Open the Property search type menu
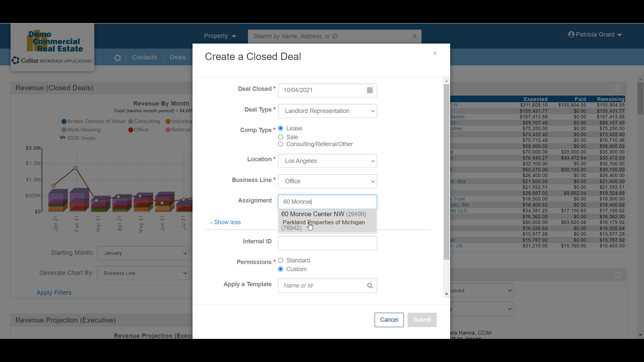The width and height of the screenshot is (644, 362). click(220, 36)
